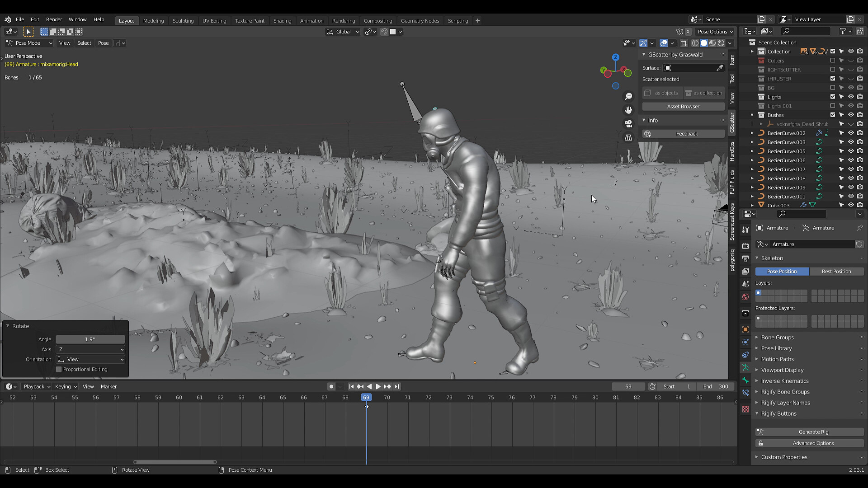Switch to the Sculpting workspace tab
This screenshot has width=868, height=488.
tap(183, 21)
